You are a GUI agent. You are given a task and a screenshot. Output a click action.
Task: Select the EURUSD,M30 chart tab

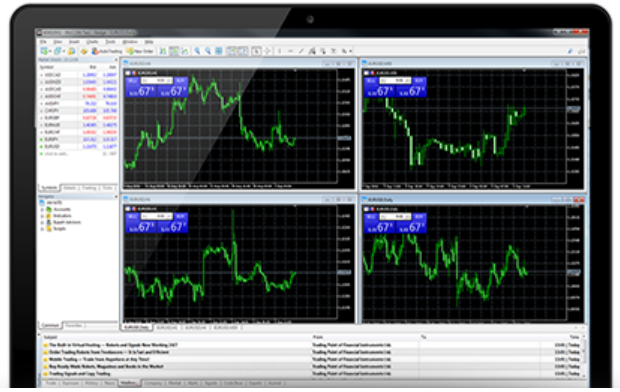coord(225,328)
